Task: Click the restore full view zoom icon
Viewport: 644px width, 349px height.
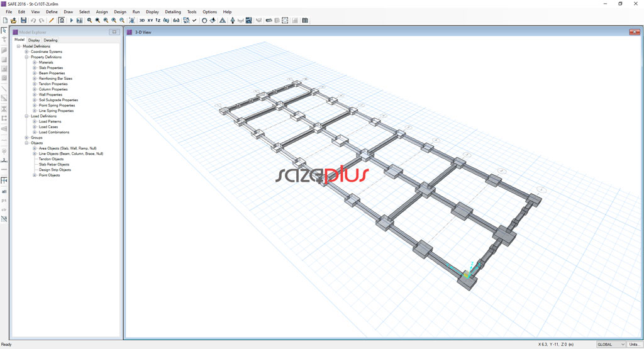Action: [x=97, y=20]
